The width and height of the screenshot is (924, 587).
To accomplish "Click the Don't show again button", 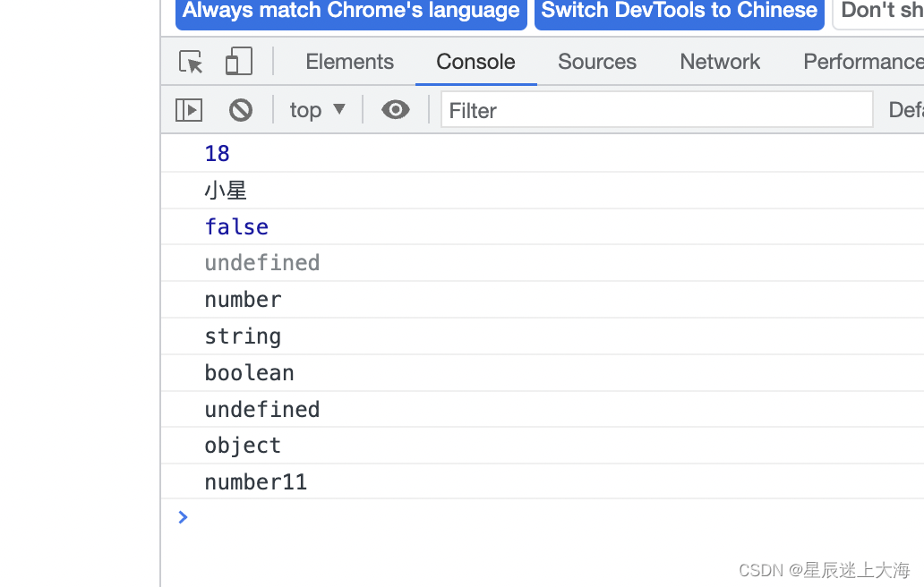I will pyautogui.click(x=878, y=12).
